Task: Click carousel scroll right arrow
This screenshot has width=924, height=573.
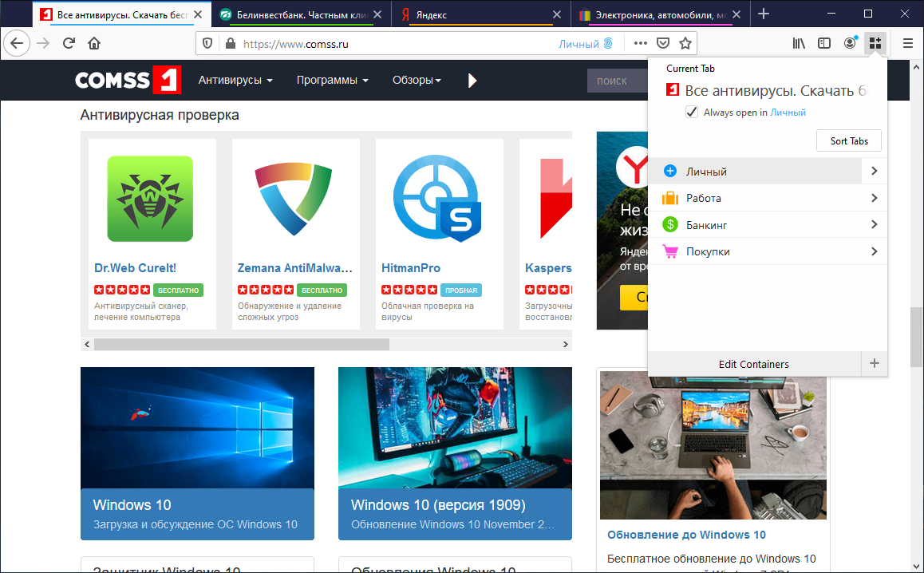Action: pyautogui.click(x=566, y=344)
